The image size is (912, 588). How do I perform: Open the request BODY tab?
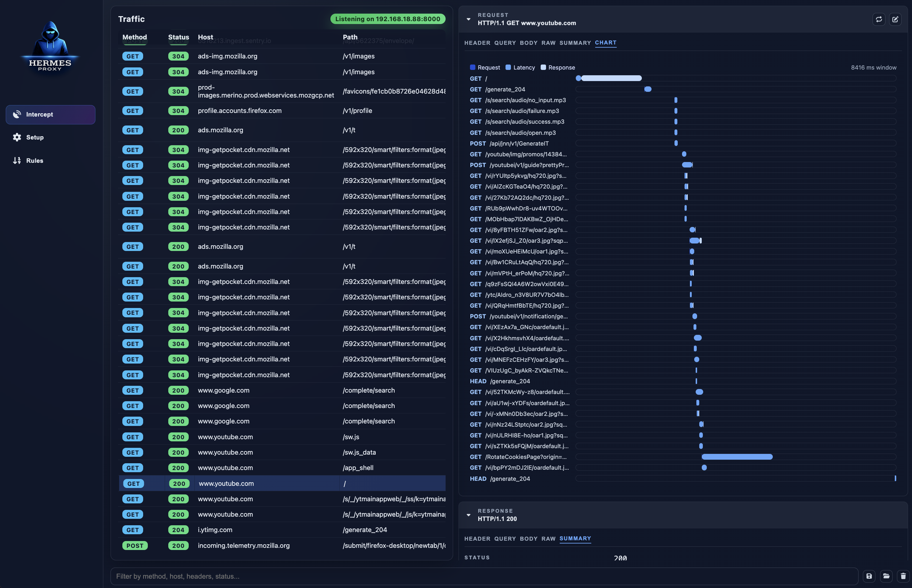click(x=529, y=43)
